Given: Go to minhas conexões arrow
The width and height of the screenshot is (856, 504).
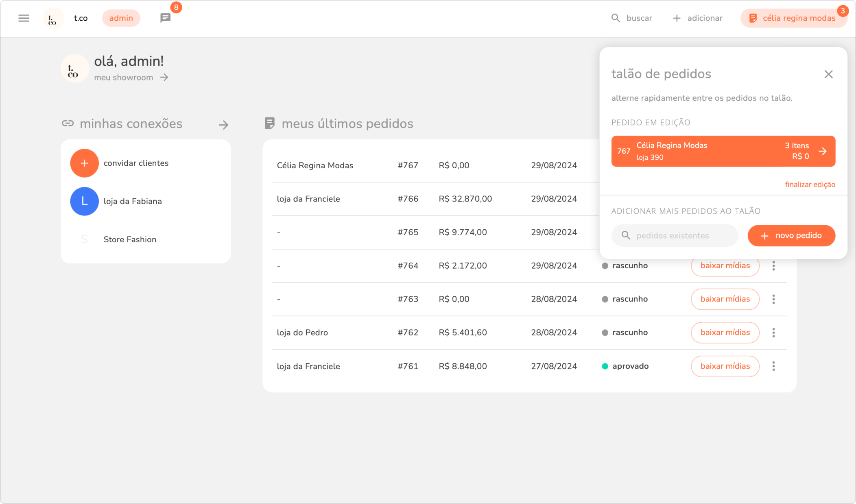Looking at the screenshot, I should [x=223, y=125].
